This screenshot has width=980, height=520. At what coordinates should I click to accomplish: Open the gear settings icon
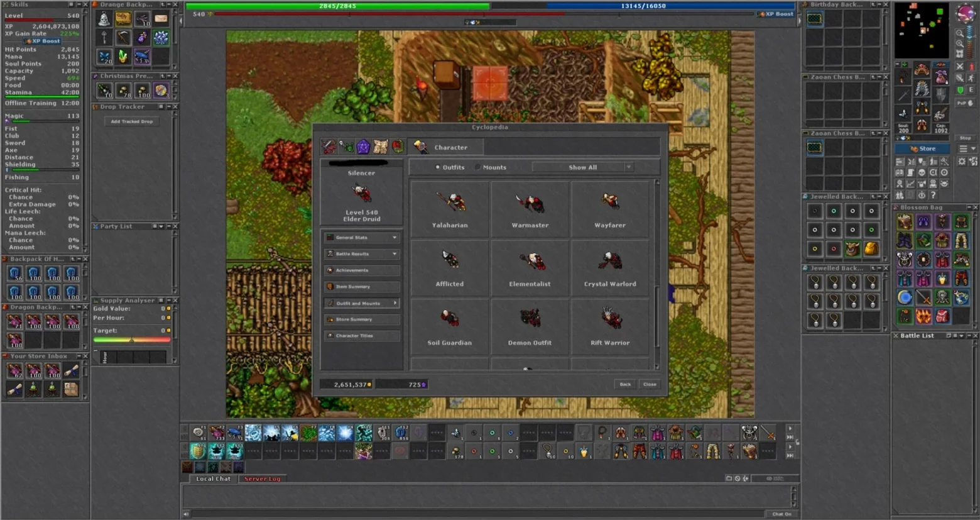[962, 162]
